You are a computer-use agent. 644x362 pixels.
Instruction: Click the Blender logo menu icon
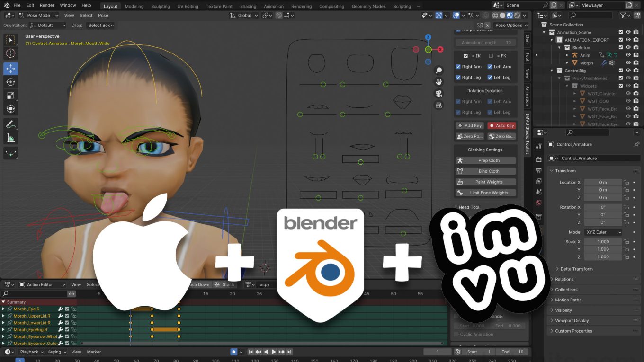click(7, 5)
